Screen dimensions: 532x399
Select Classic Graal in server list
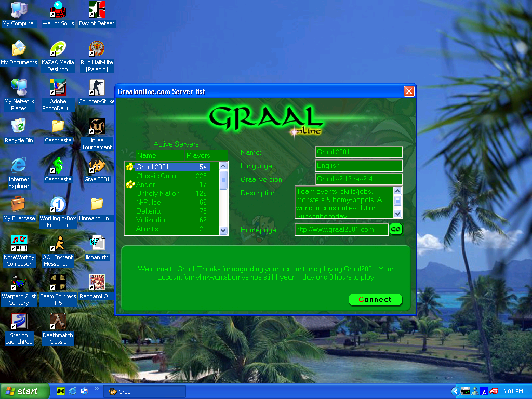pos(168,176)
